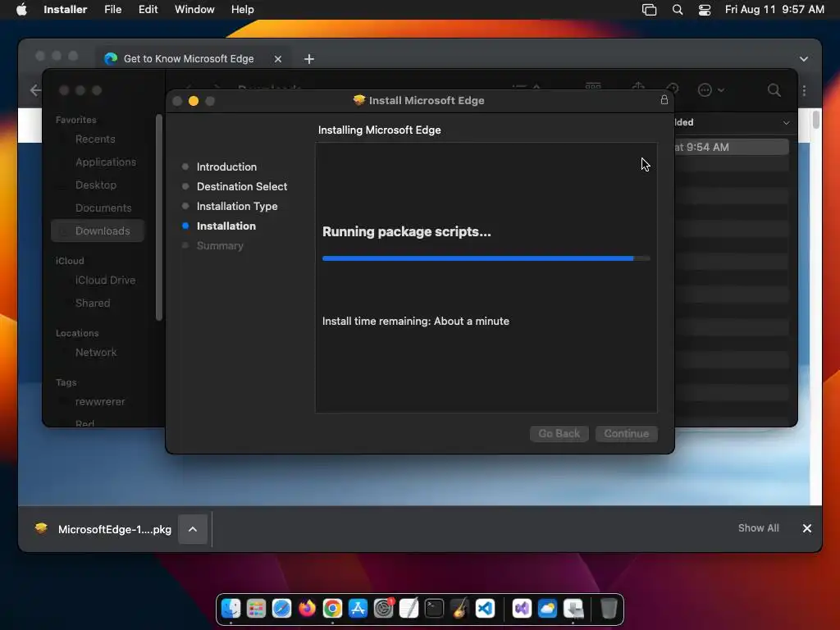840x630 pixels.
Task: Select the Get to Know Microsoft Edge tab
Action: tap(189, 59)
